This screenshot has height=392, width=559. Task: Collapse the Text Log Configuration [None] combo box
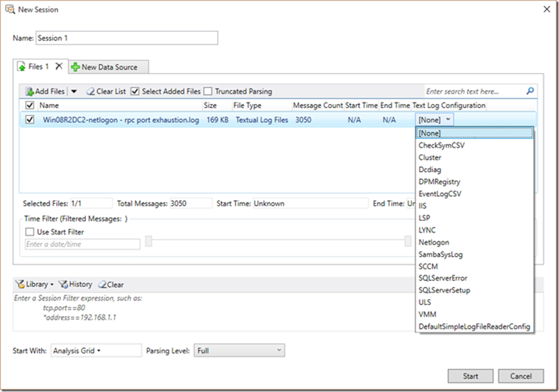(x=434, y=120)
